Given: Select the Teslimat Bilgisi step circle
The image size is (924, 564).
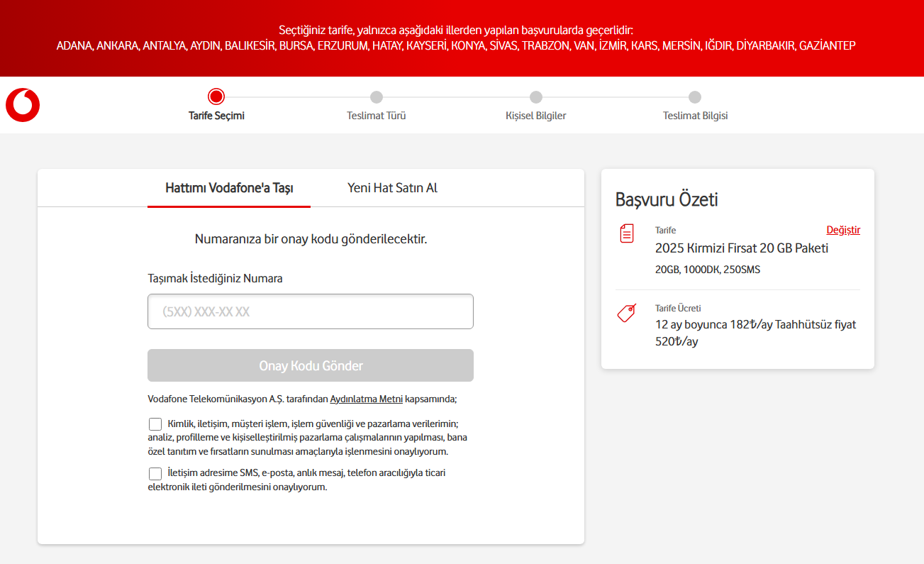Looking at the screenshot, I should pos(695,97).
